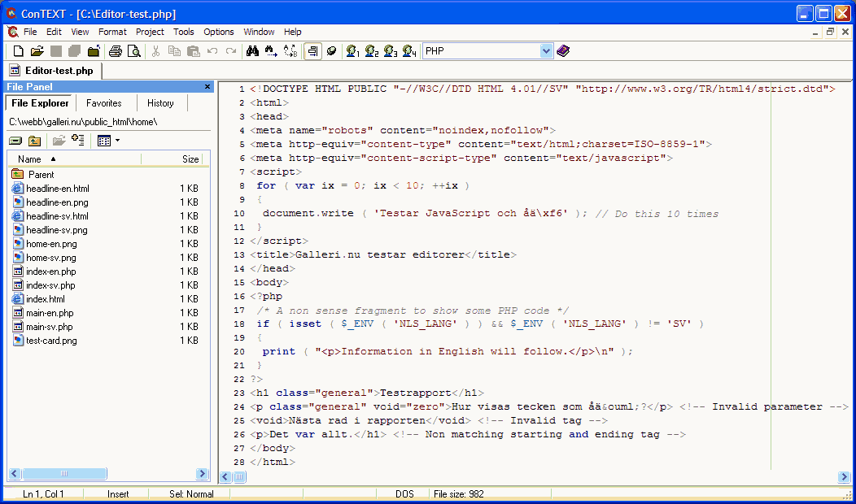Open the Options menu
This screenshot has width=856, height=504.
click(218, 32)
